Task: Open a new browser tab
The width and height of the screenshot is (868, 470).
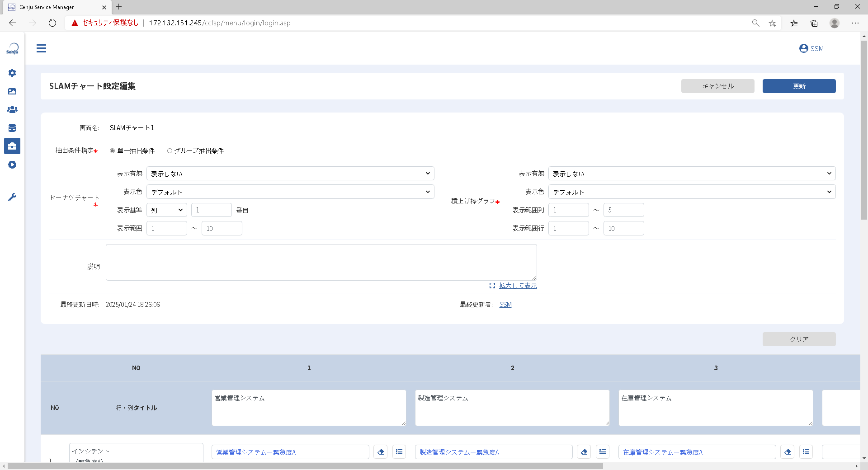Action: (119, 7)
